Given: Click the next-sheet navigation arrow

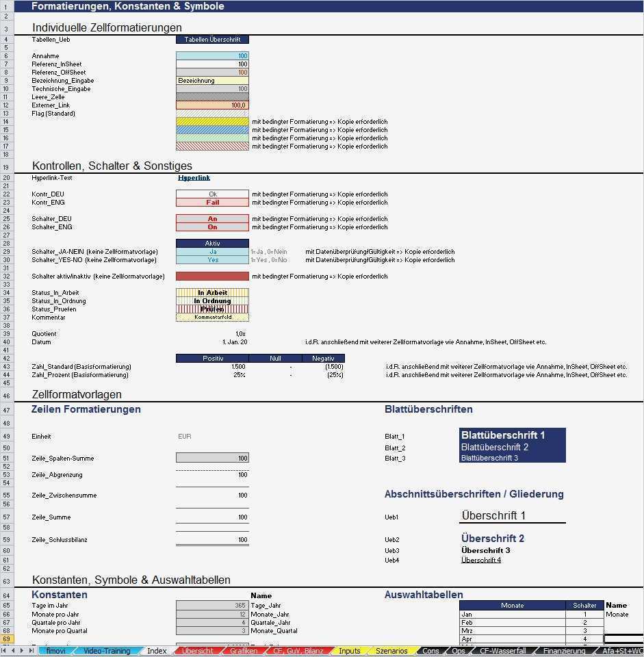Looking at the screenshot, I should click(21, 651).
